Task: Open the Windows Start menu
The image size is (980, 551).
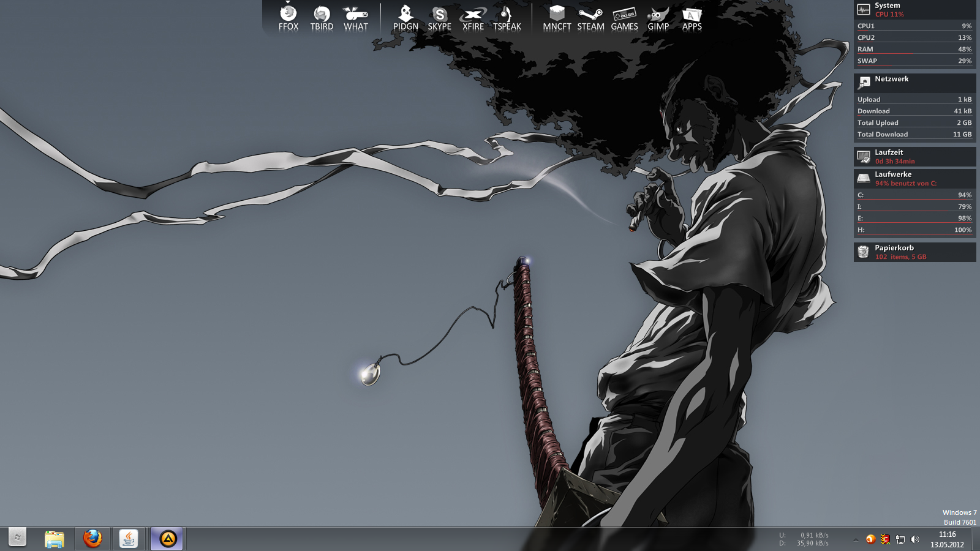Action: [17, 538]
